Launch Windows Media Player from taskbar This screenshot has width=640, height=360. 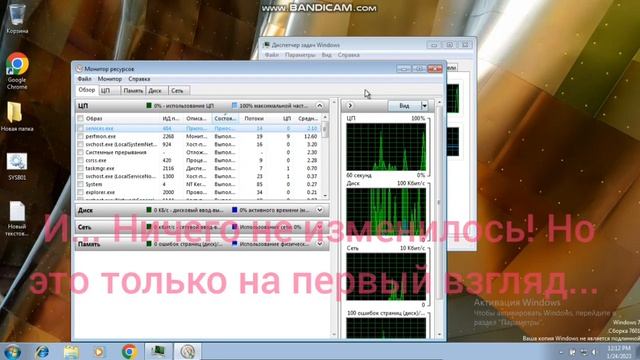tap(99, 352)
